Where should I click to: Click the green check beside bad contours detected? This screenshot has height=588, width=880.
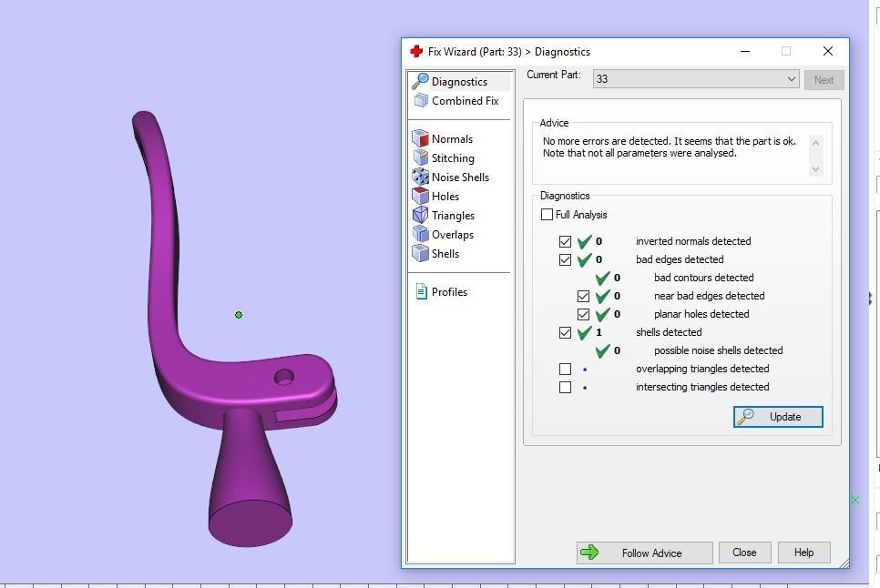pyautogui.click(x=602, y=278)
